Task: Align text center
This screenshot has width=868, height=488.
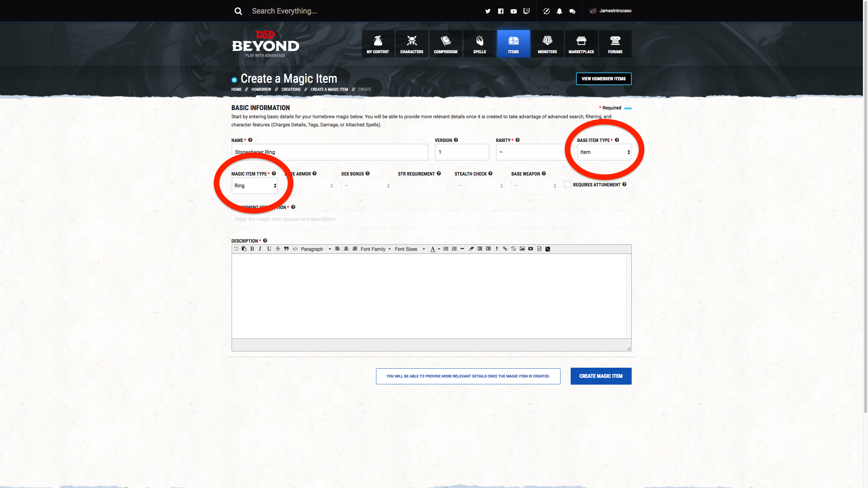Action: (x=346, y=249)
